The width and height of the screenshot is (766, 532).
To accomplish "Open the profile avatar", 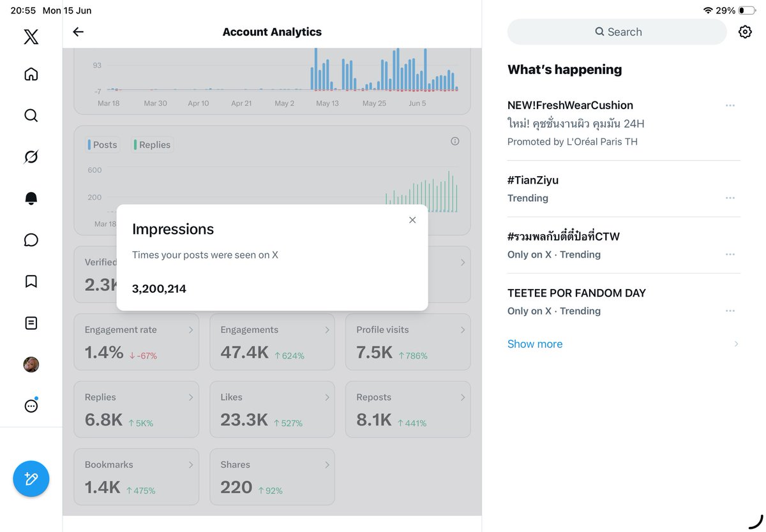I will tap(31, 364).
